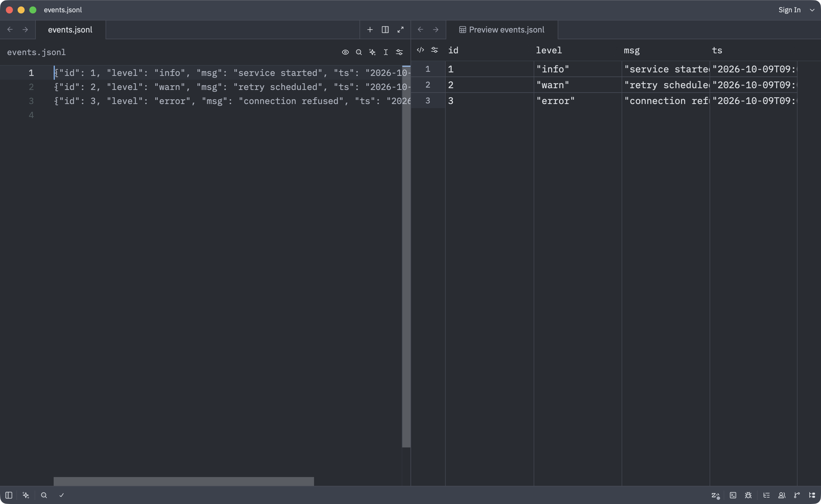Viewport: 821px width, 504px height.
Task: Click the "warn" cell in preview table
Action: coord(578,85)
